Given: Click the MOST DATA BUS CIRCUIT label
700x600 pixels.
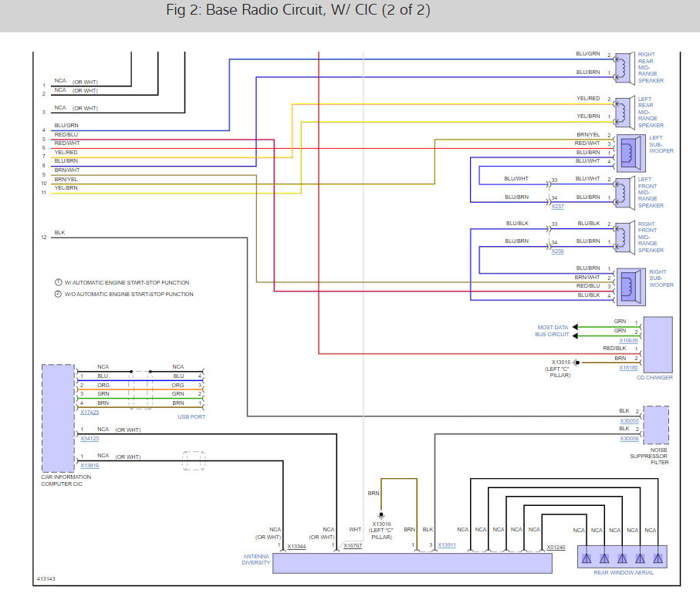Looking at the screenshot, I should (553, 331).
